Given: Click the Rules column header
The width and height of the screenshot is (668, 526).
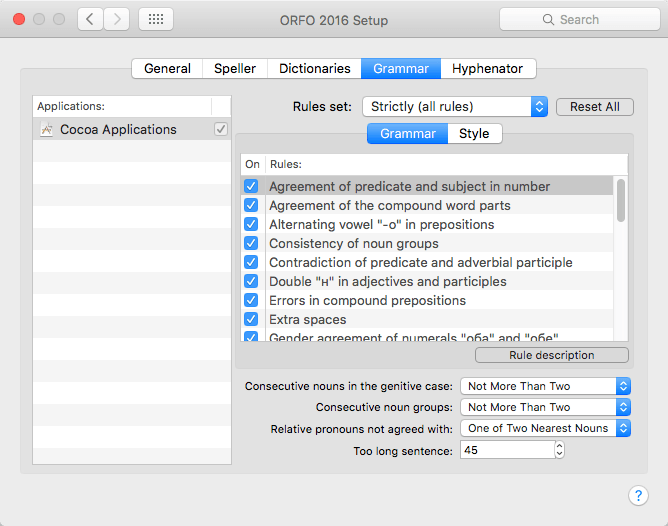Looking at the screenshot, I should coord(447,164).
